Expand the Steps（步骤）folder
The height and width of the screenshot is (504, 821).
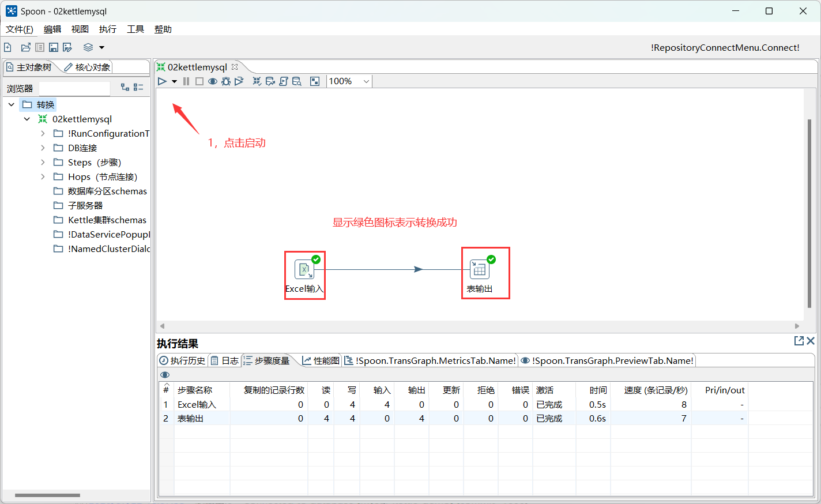click(42, 162)
